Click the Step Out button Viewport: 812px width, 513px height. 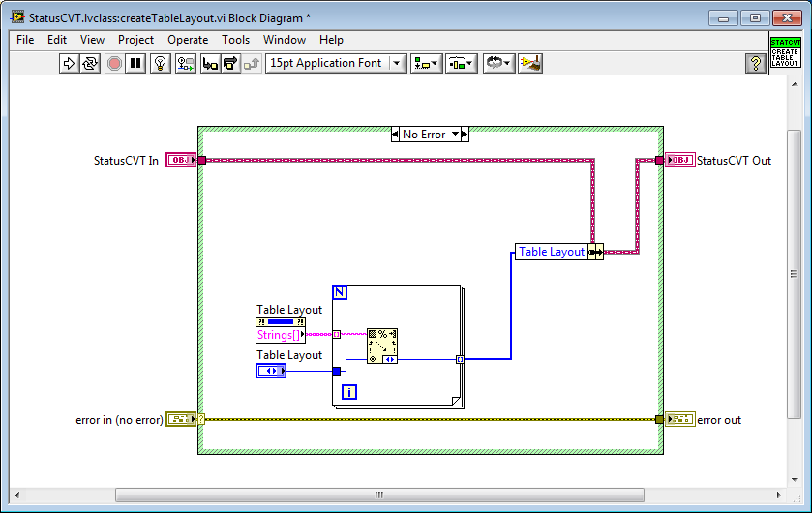[252, 63]
